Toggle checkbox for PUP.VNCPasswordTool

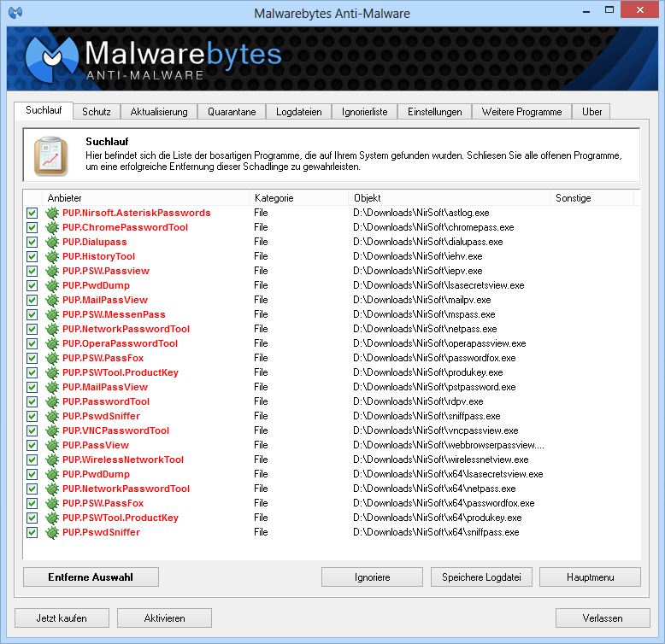(x=32, y=430)
